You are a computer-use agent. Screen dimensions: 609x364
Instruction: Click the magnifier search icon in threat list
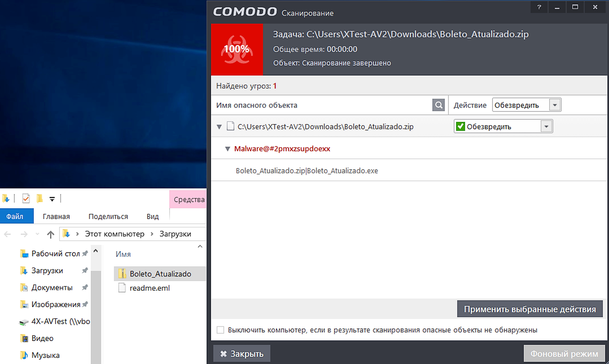point(438,105)
